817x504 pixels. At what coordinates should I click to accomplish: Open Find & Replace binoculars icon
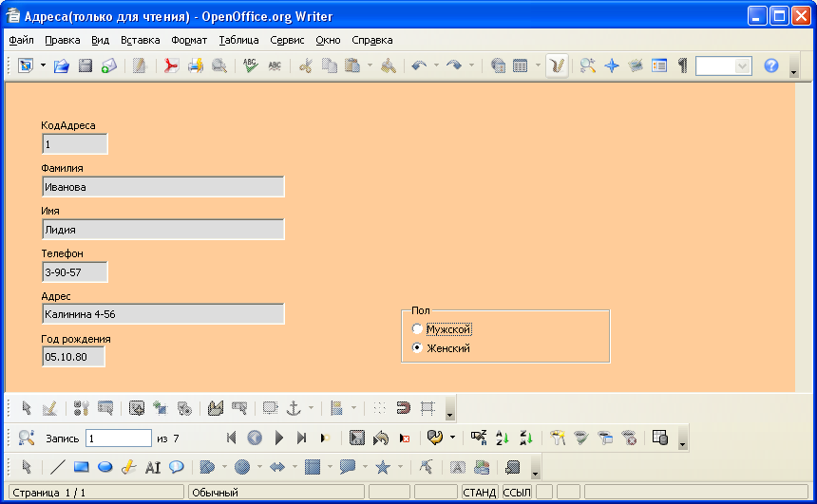tap(588, 66)
